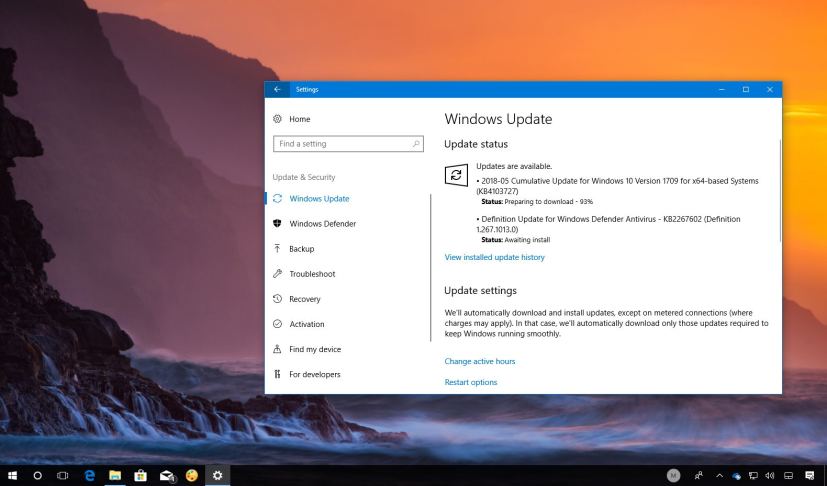Viewport: 827px width, 486px height.
Task: Open the Recovery section
Action: [x=304, y=299]
